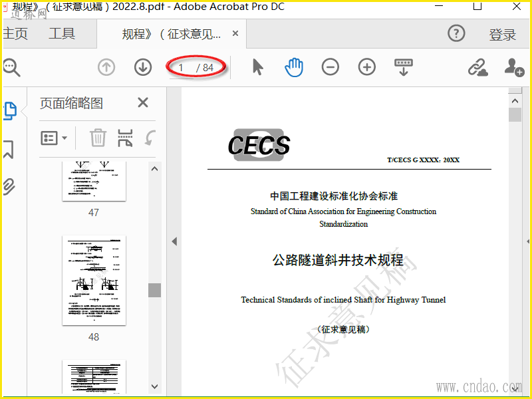Select the page 48 thumbnail

94,280
